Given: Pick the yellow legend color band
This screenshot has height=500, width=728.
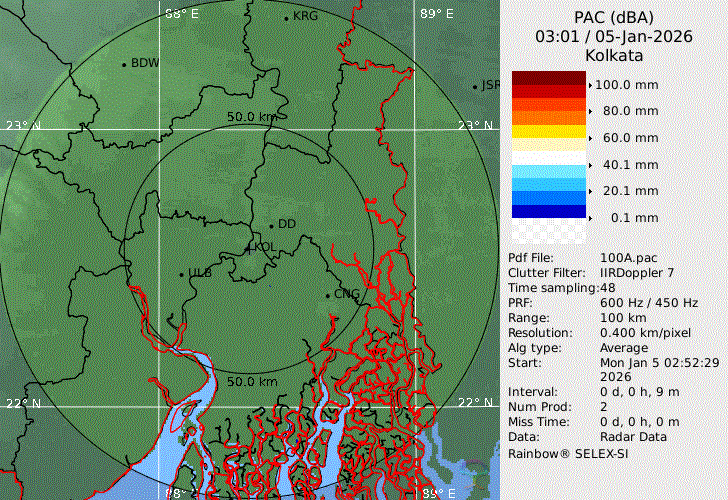Looking at the screenshot, I should tap(548, 131).
